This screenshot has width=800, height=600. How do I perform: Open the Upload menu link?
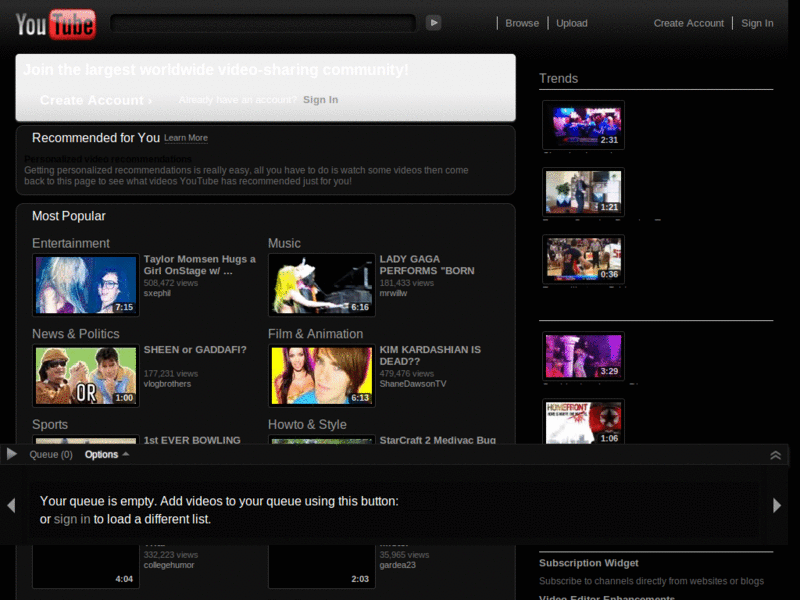pos(571,23)
